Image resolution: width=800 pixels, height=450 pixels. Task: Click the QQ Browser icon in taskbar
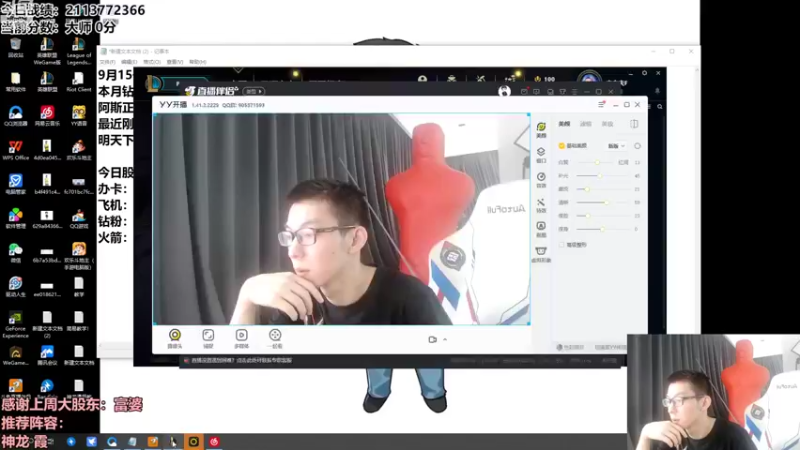tap(112, 442)
